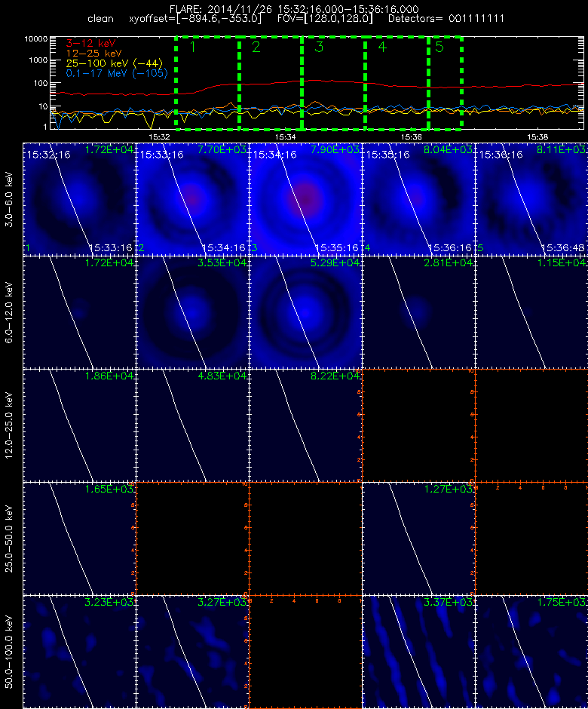
Task: Click the 50.0-100.0 keV row label
Action: click(x=10, y=652)
